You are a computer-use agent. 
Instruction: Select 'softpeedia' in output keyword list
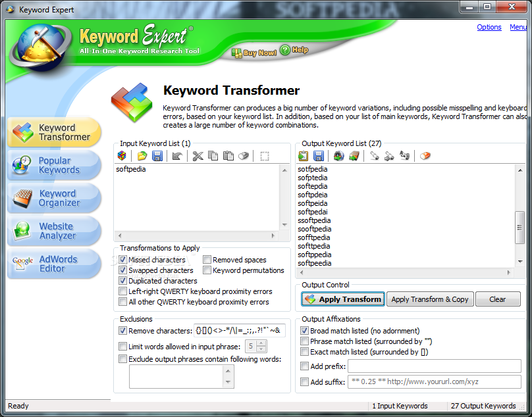pyautogui.click(x=315, y=263)
